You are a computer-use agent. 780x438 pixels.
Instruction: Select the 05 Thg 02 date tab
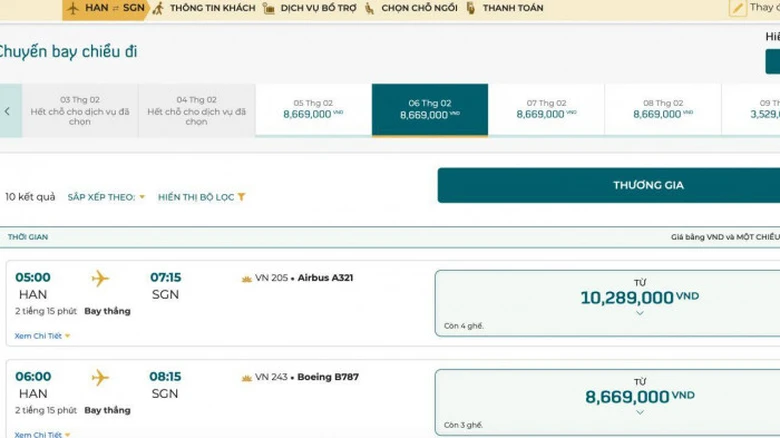(313, 109)
